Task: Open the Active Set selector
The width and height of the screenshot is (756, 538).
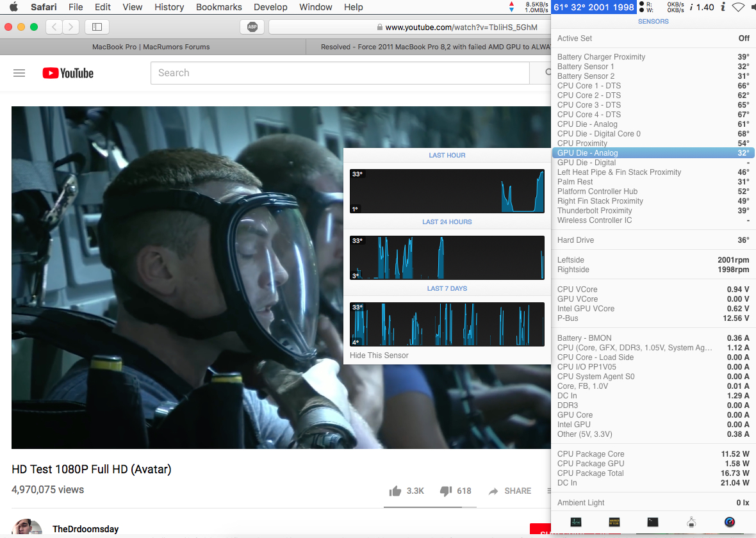Action: (653, 38)
